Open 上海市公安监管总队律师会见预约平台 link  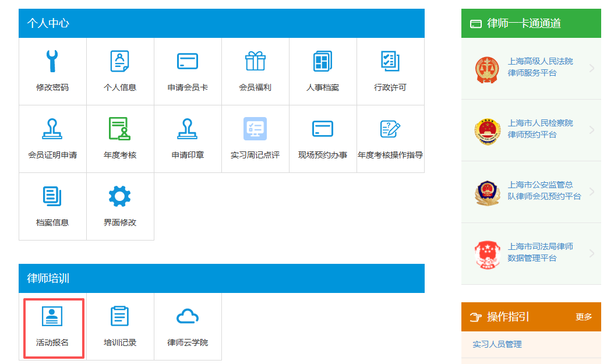point(544,190)
